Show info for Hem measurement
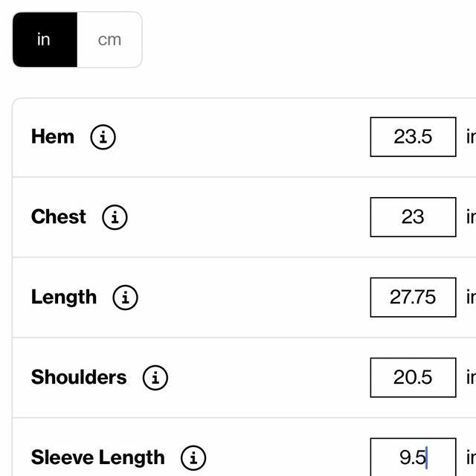The image size is (476, 476). [103, 137]
